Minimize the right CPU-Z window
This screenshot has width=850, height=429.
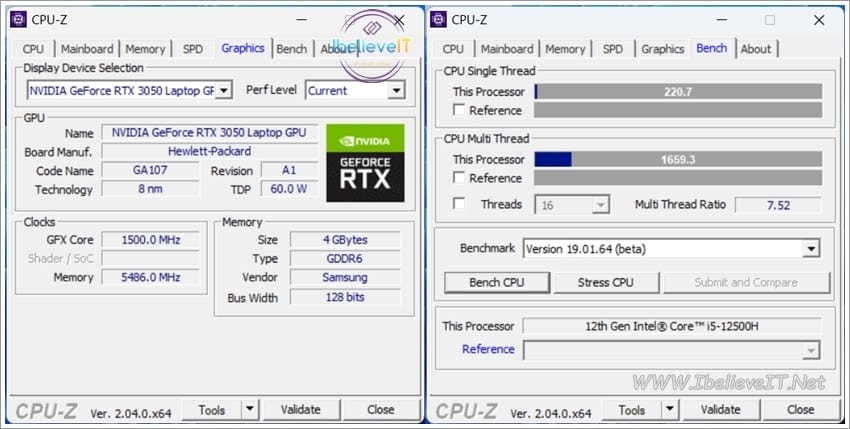(x=722, y=21)
